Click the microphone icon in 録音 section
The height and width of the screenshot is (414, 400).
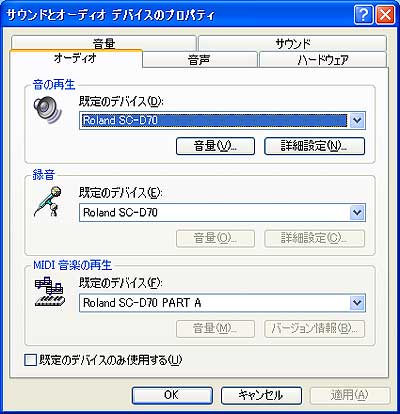(x=48, y=201)
